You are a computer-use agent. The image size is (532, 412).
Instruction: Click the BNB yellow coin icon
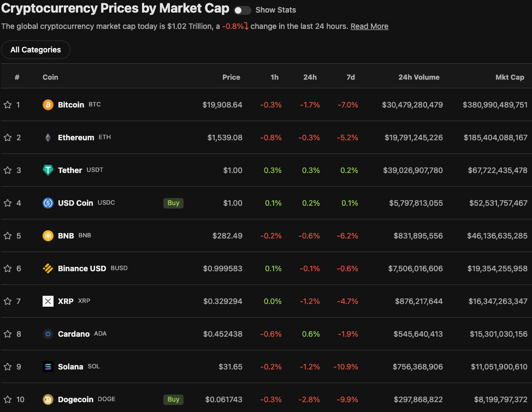(48, 236)
